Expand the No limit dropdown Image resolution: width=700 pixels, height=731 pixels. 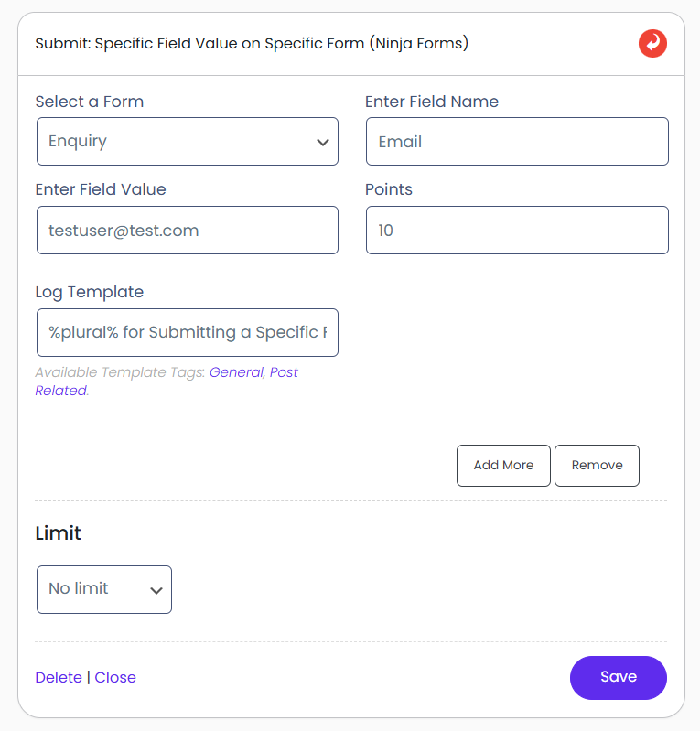point(104,589)
